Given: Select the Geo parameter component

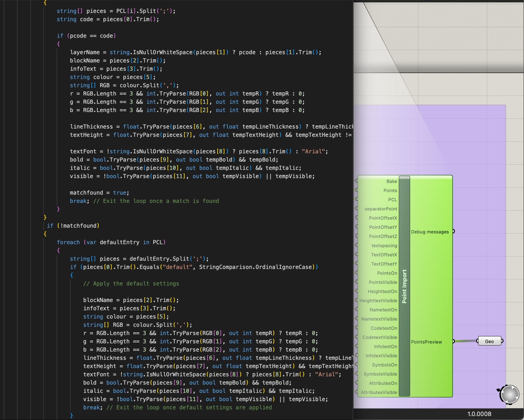Looking at the screenshot, I should point(489,341).
